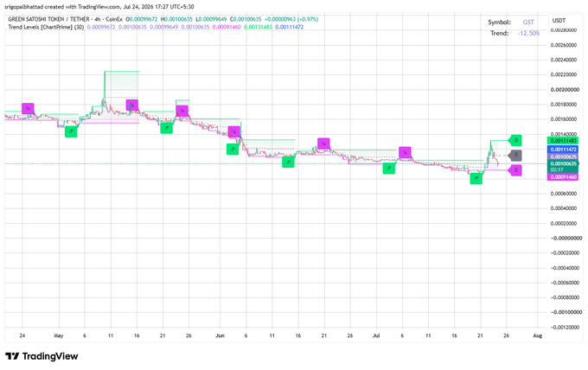588x370 pixels.
Task: Click the green buy marker near June 14
Action: [288, 162]
